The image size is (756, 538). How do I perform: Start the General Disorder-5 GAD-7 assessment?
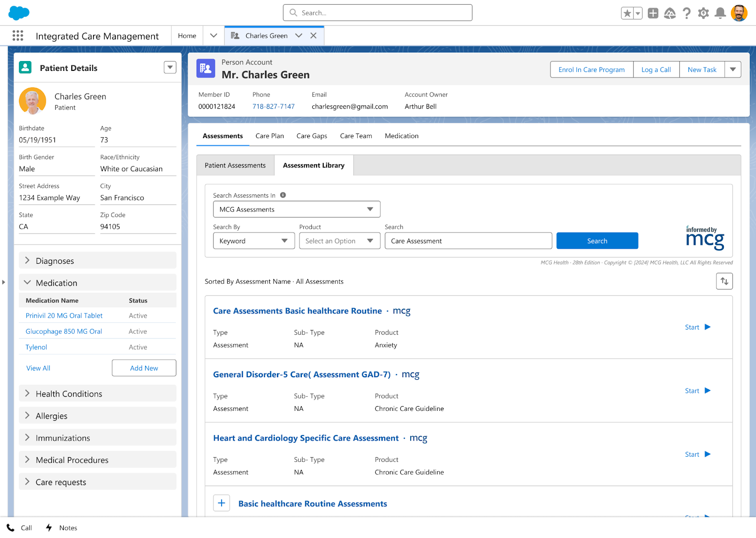(x=698, y=390)
